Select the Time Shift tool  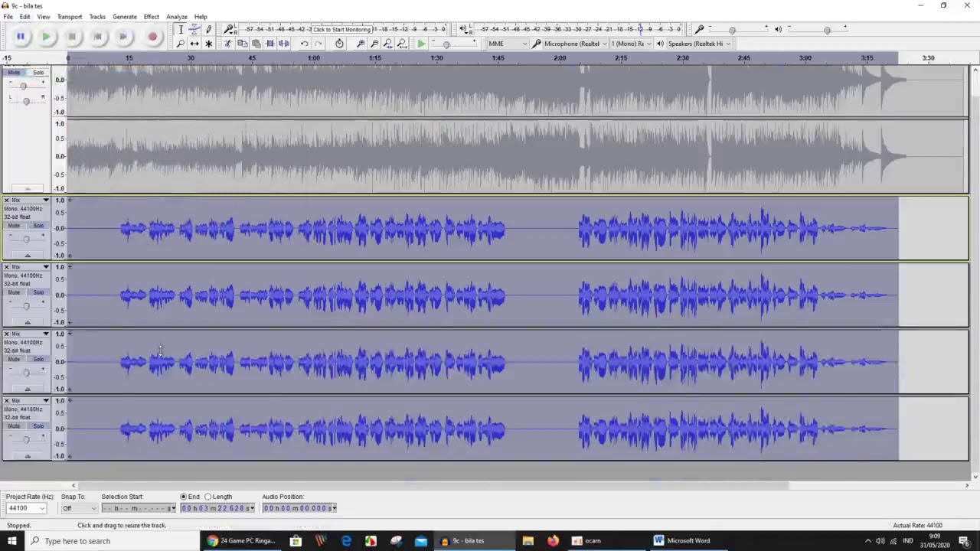point(194,44)
